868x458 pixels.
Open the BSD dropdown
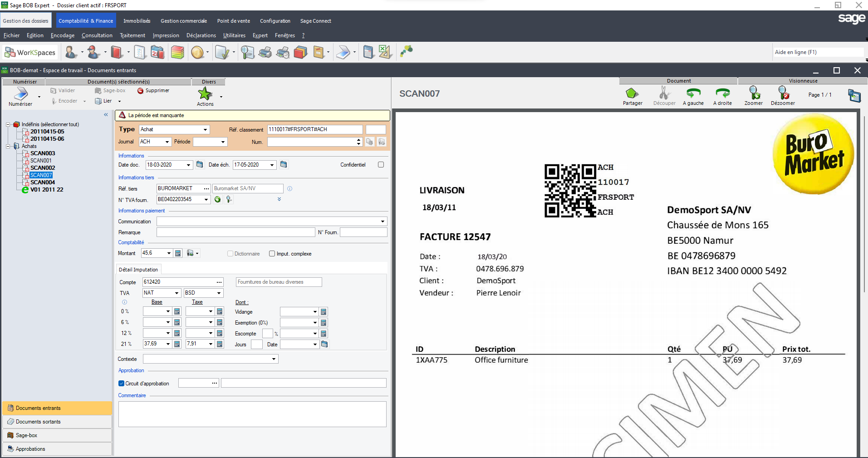[219, 293]
